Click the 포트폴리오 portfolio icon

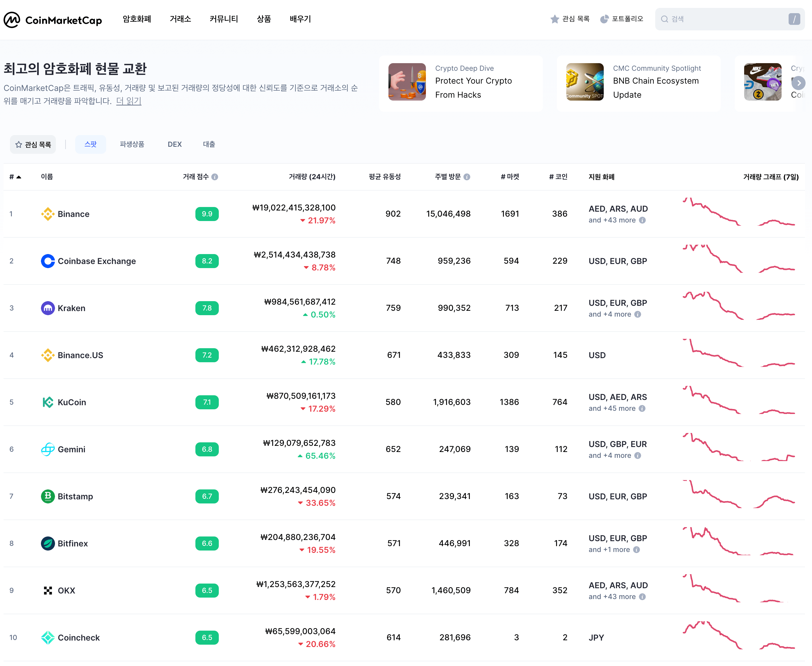tap(603, 18)
